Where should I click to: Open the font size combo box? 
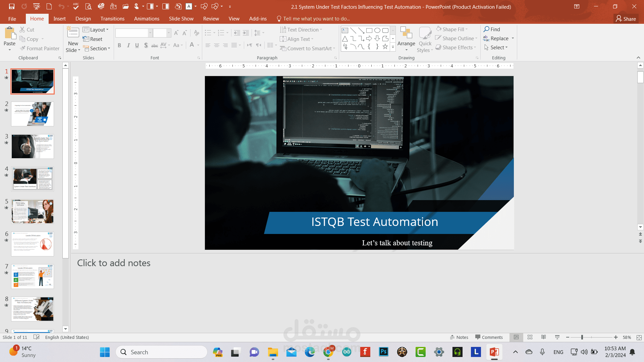162,33
